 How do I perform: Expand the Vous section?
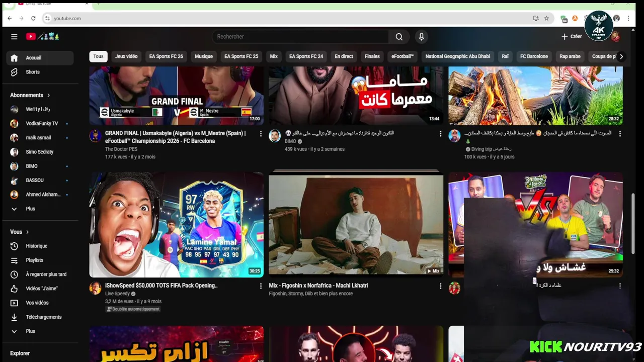tap(20, 232)
